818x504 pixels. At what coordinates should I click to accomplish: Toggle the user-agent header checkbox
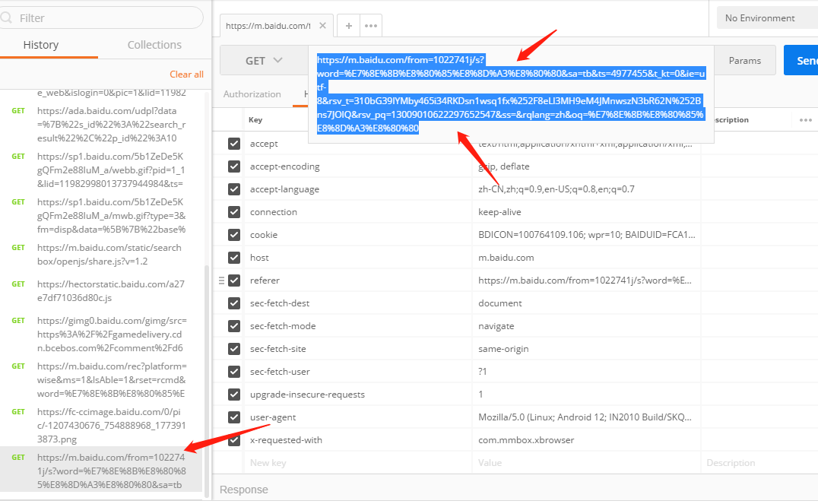click(x=234, y=417)
